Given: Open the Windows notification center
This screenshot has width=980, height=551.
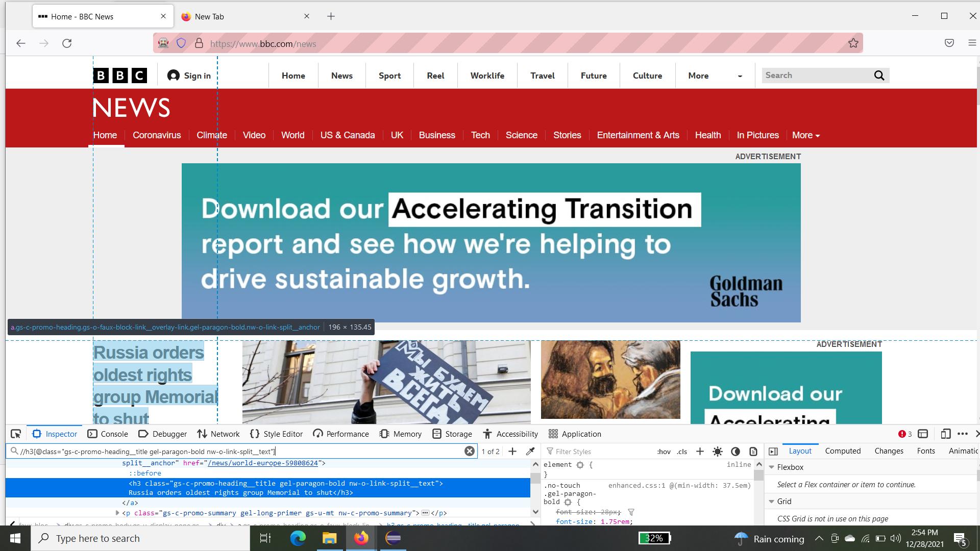Looking at the screenshot, I should 960,539.
